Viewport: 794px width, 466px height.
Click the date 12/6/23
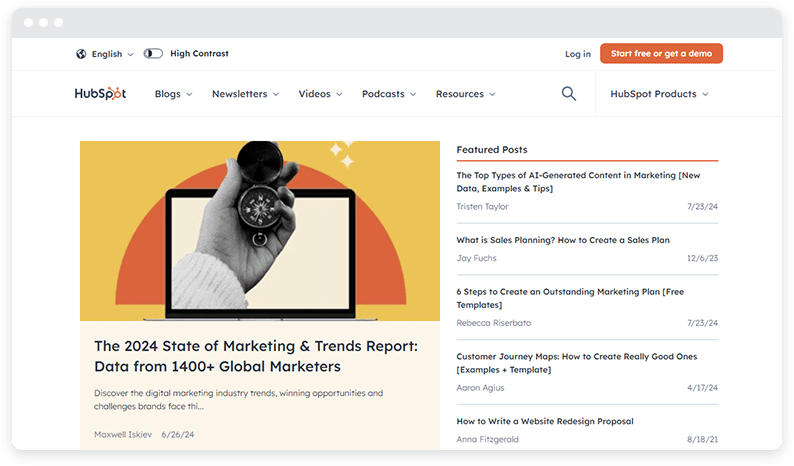coord(702,258)
